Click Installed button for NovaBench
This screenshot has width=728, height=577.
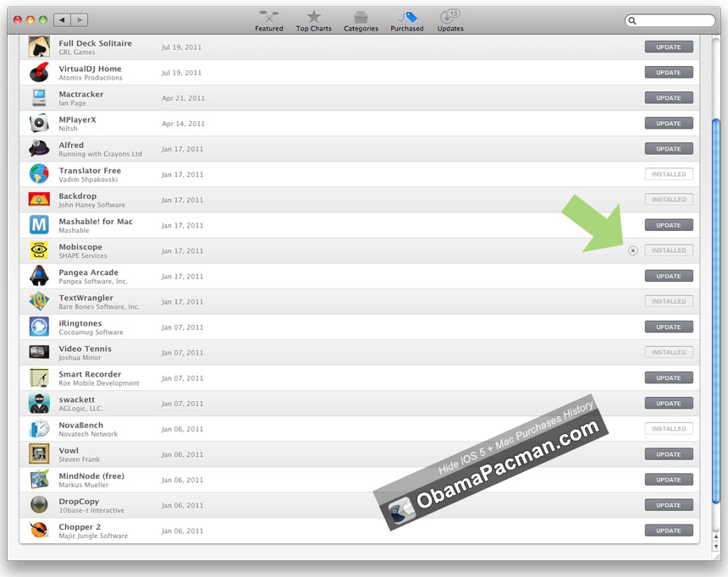669,429
